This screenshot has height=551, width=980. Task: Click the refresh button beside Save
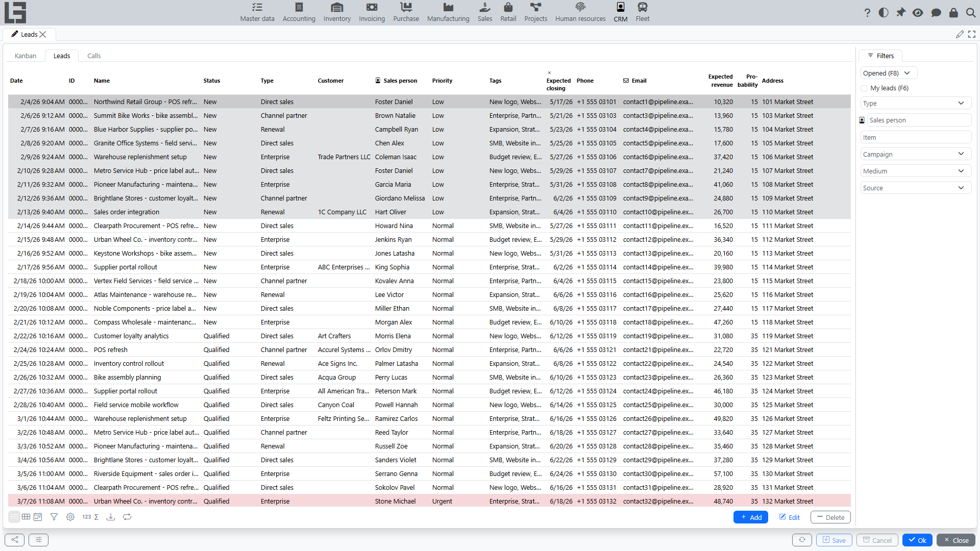[x=802, y=540]
